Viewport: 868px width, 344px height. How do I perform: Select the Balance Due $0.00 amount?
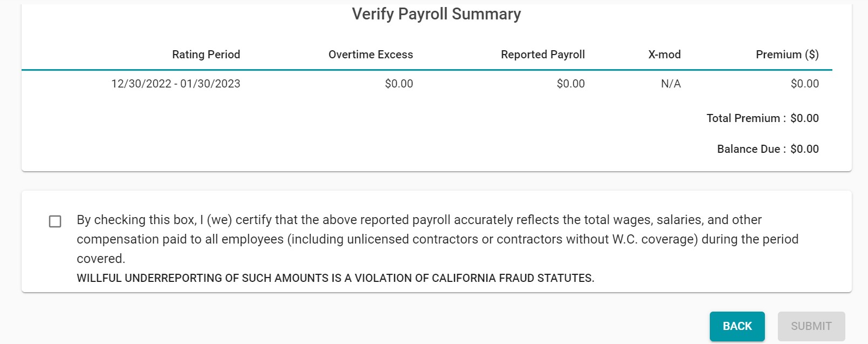click(804, 149)
